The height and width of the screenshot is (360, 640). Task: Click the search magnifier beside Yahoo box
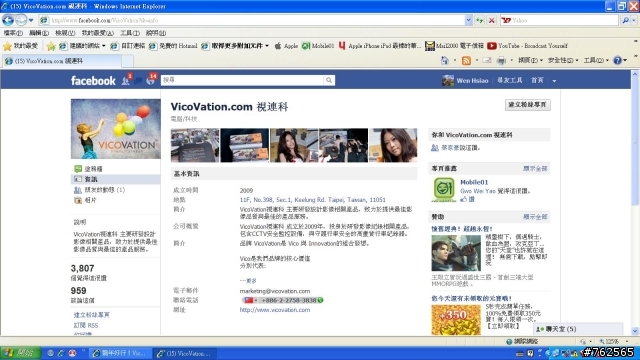pos(625,20)
